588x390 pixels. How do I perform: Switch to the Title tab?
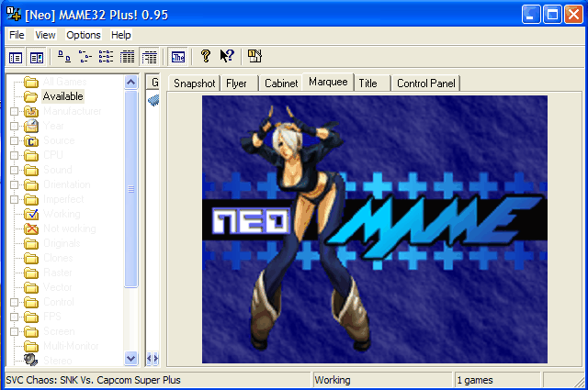[x=371, y=84]
